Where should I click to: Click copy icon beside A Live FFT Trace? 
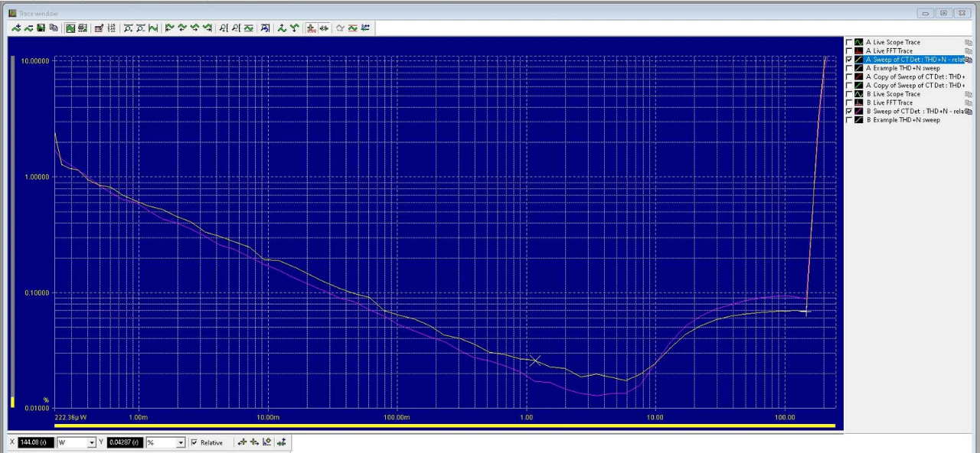[x=969, y=51]
